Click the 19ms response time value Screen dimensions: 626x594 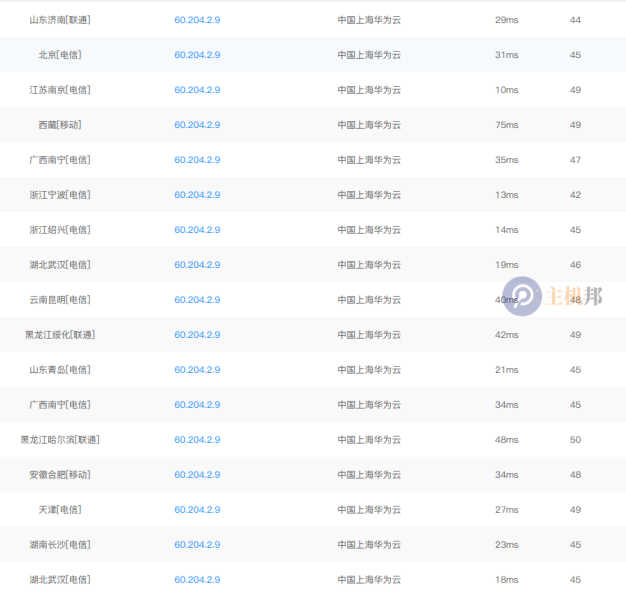pyautogui.click(x=507, y=265)
